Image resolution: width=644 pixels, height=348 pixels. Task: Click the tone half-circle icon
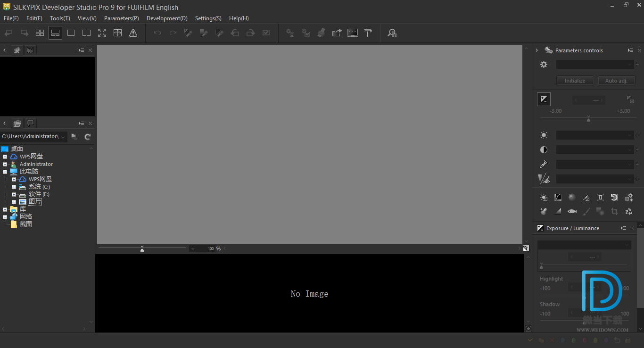coord(544,149)
